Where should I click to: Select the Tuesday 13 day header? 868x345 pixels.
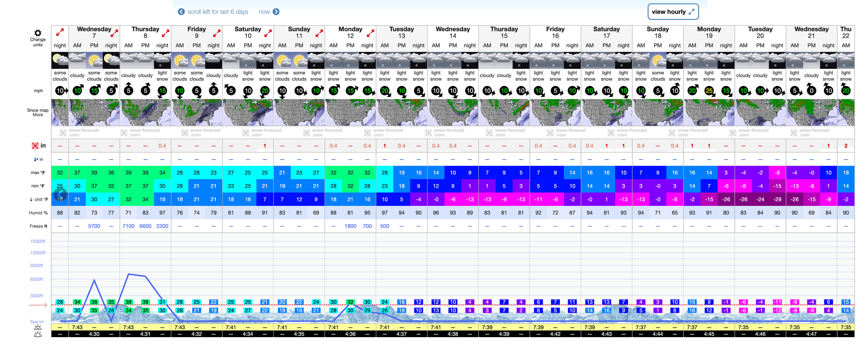(x=401, y=33)
